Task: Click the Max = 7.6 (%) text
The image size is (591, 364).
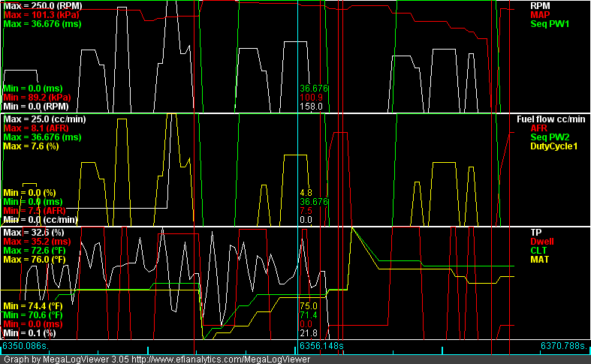Action: pyautogui.click(x=31, y=146)
